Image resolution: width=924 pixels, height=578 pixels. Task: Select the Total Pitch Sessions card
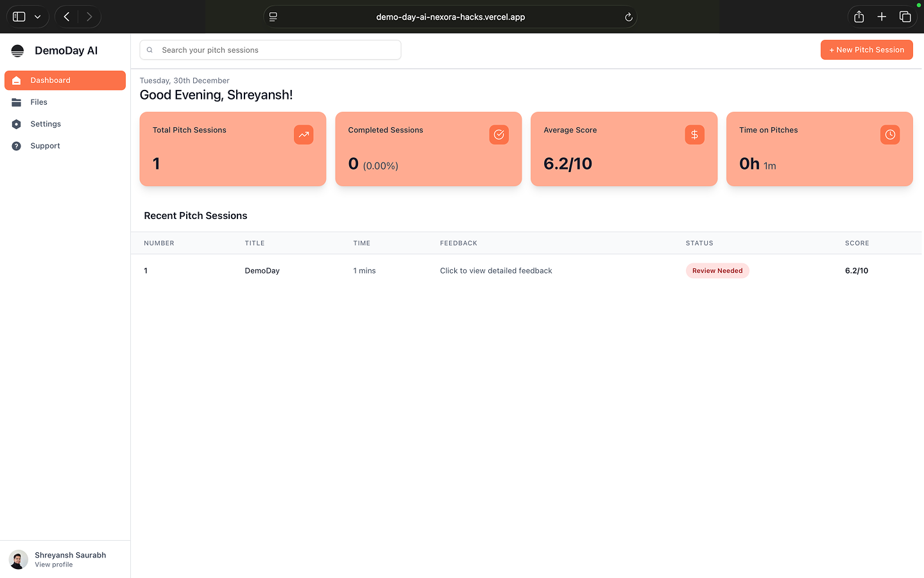click(233, 149)
